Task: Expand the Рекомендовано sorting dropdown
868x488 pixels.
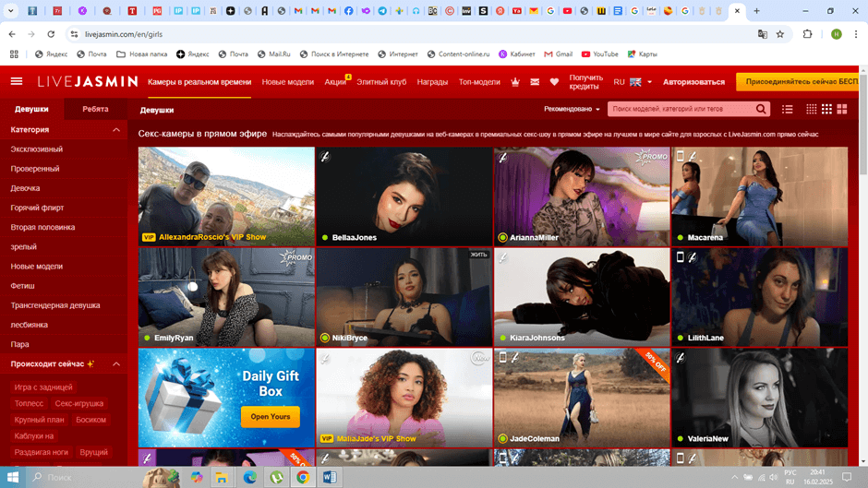Action: click(572, 109)
